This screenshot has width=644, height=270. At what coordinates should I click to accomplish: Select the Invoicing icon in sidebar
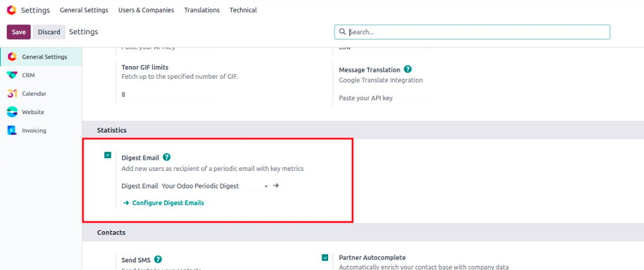pyautogui.click(x=12, y=131)
